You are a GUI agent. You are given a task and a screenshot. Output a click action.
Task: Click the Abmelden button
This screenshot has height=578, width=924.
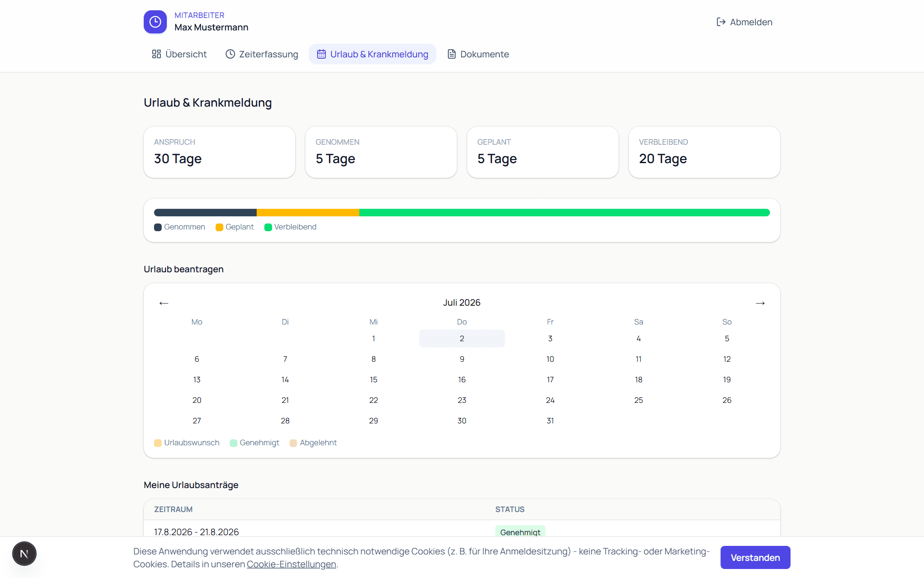click(744, 22)
